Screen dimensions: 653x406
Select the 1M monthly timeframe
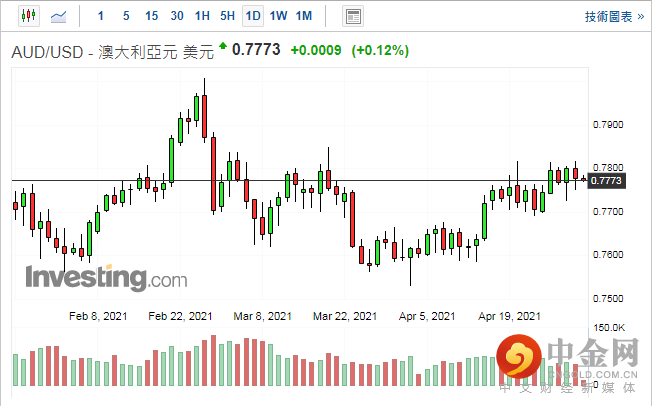pyautogui.click(x=304, y=16)
